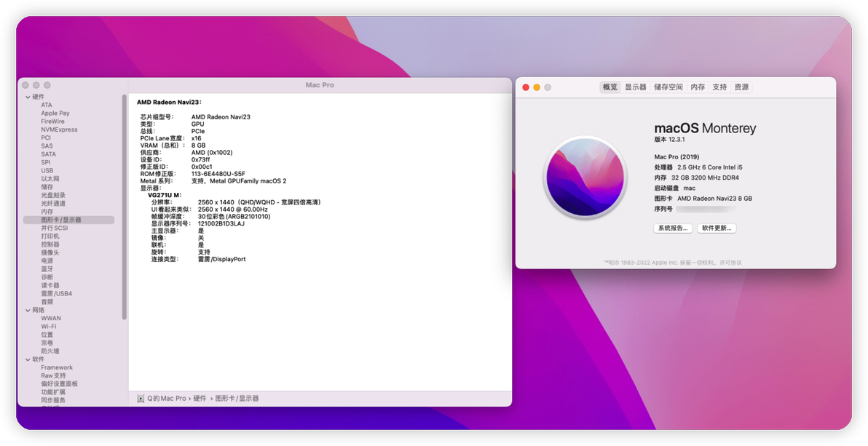Select 摄像头 in the sidebar
Viewport: 868px width, 446px height.
50,253
